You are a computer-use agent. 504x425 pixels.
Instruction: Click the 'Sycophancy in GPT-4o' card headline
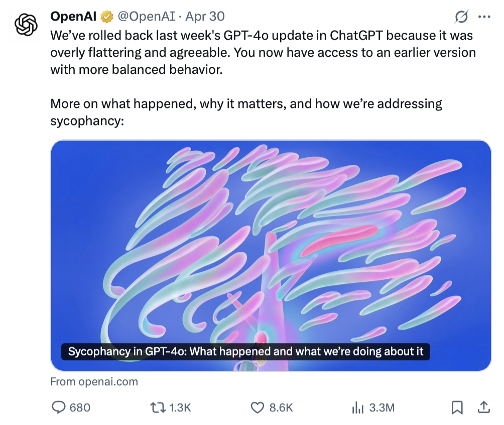point(245,351)
